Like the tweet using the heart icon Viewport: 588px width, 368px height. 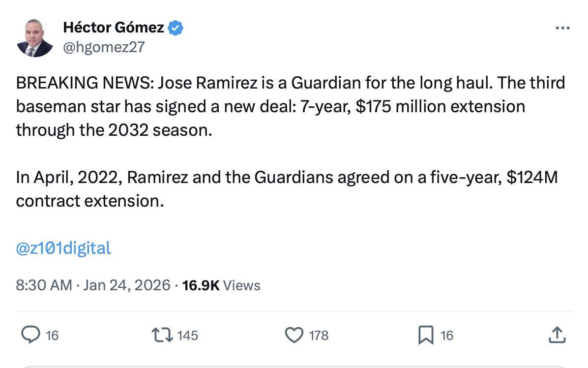(x=294, y=335)
